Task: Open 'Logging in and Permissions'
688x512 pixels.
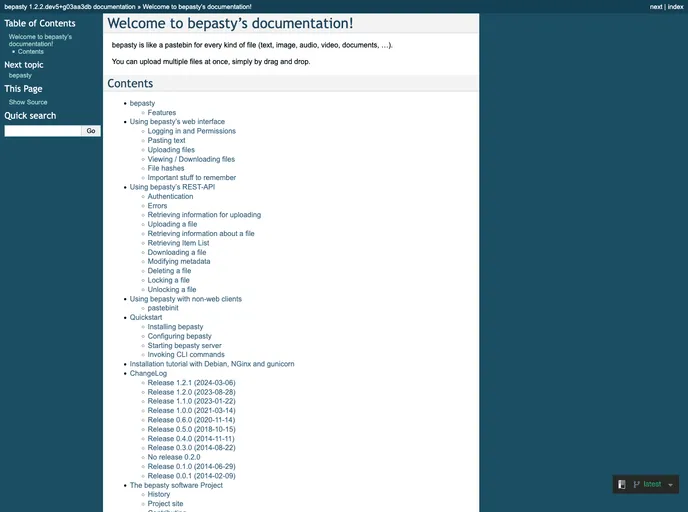Action: pos(192,131)
